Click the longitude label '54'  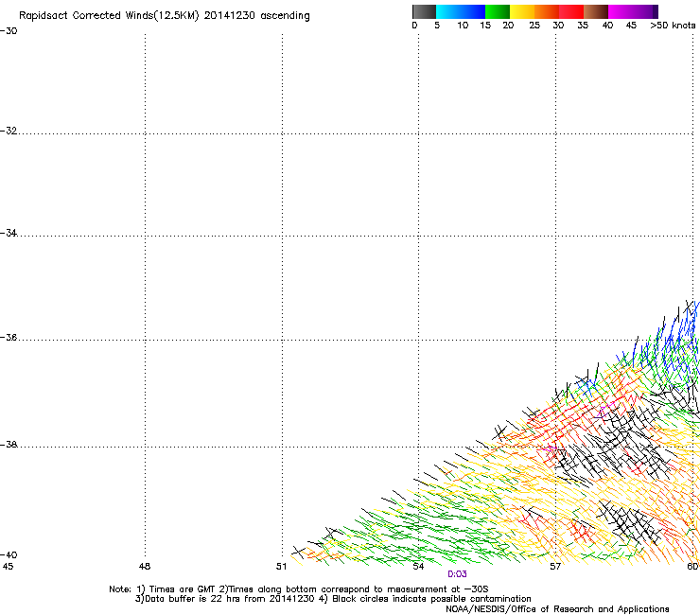click(x=418, y=567)
